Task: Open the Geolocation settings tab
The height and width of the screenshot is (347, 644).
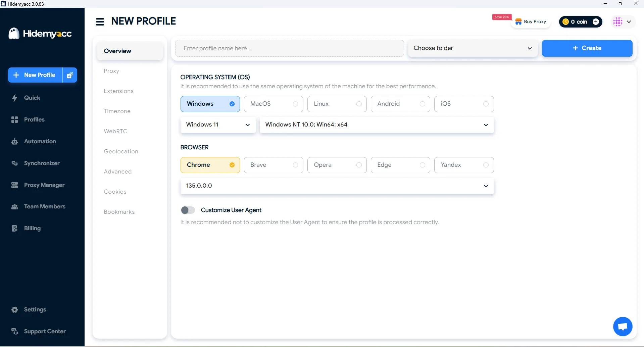Action: click(121, 151)
